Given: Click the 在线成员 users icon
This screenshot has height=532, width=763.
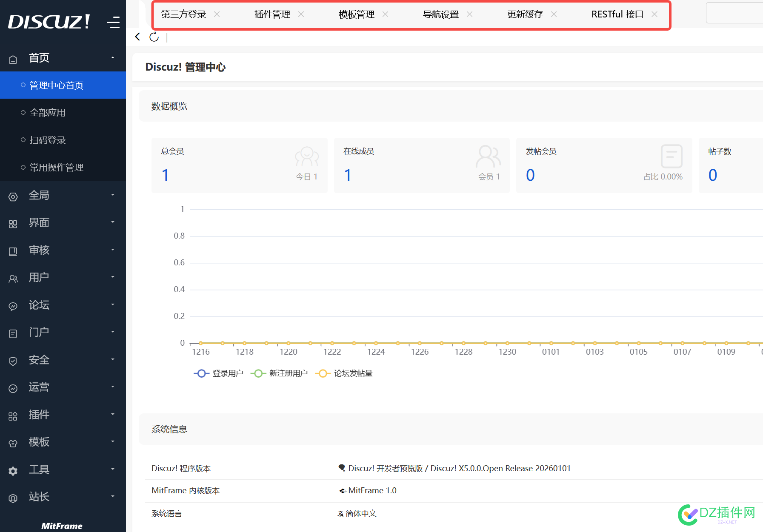Looking at the screenshot, I should click(x=489, y=156).
